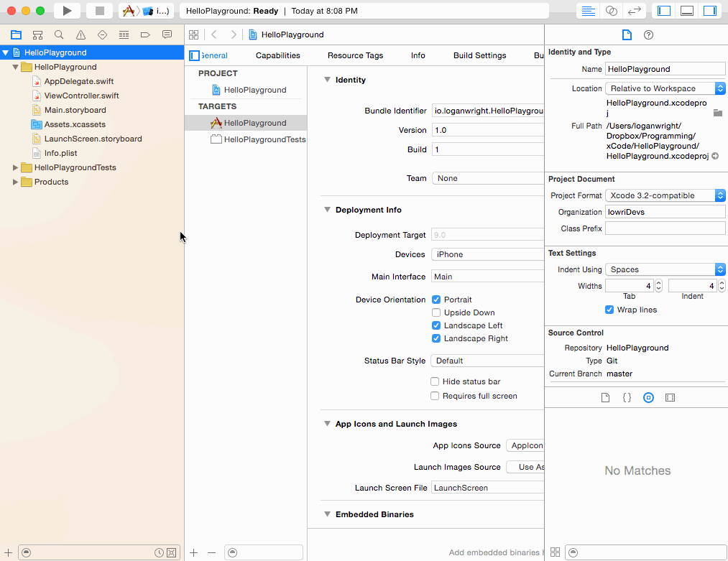
Task: Collapse App Icons and Launch Images section
Action: tap(327, 424)
